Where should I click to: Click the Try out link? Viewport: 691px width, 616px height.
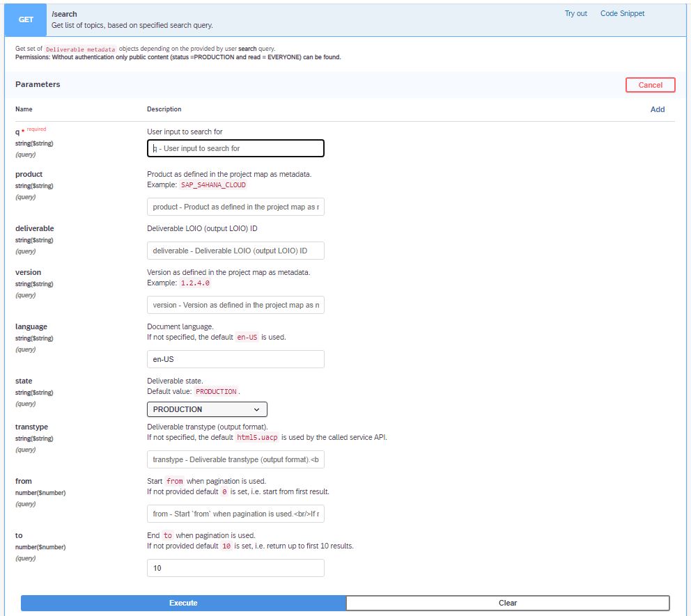click(x=575, y=13)
